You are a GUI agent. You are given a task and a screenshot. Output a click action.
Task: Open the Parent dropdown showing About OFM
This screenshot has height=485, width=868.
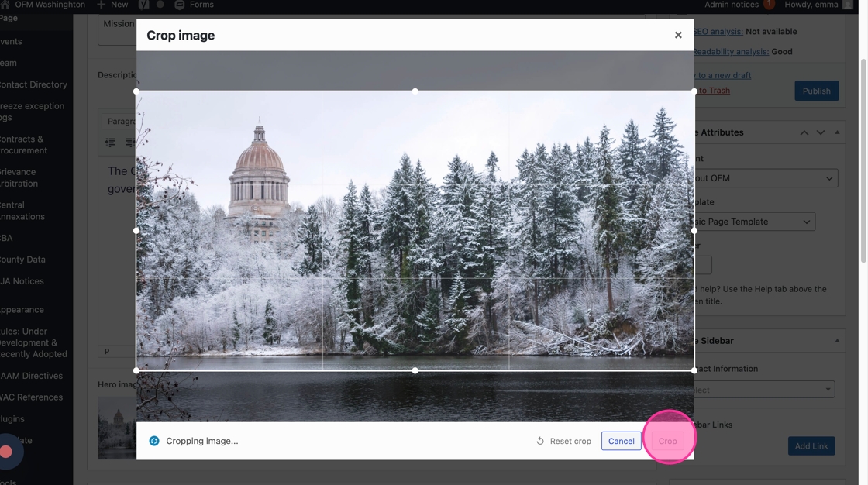coord(766,178)
